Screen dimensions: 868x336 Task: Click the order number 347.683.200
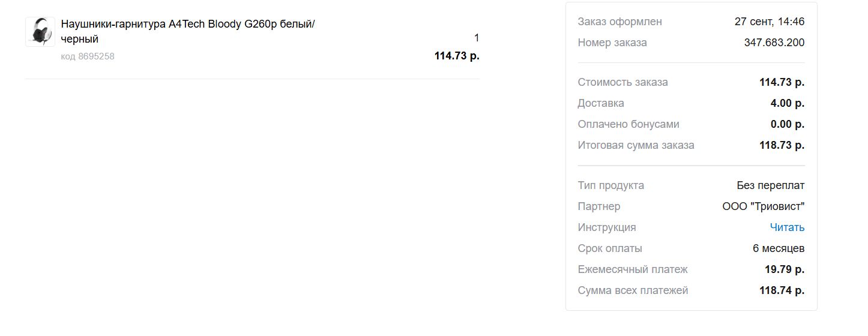coord(774,43)
